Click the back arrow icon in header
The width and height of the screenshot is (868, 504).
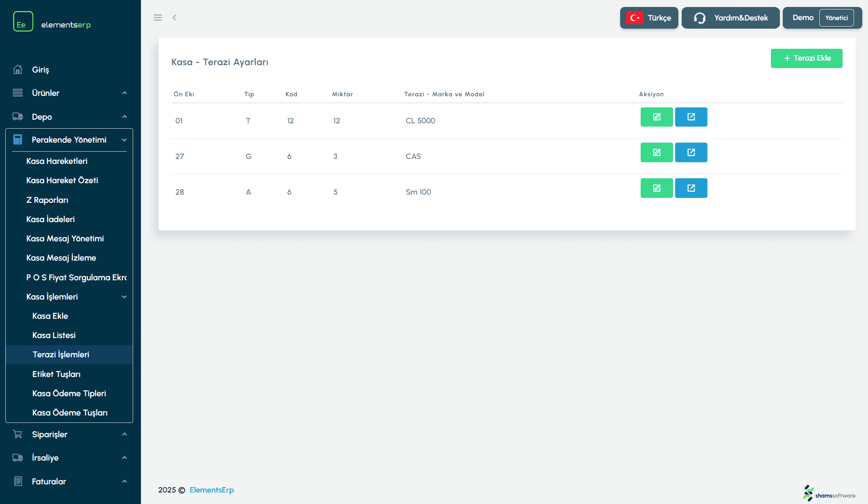[175, 18]
